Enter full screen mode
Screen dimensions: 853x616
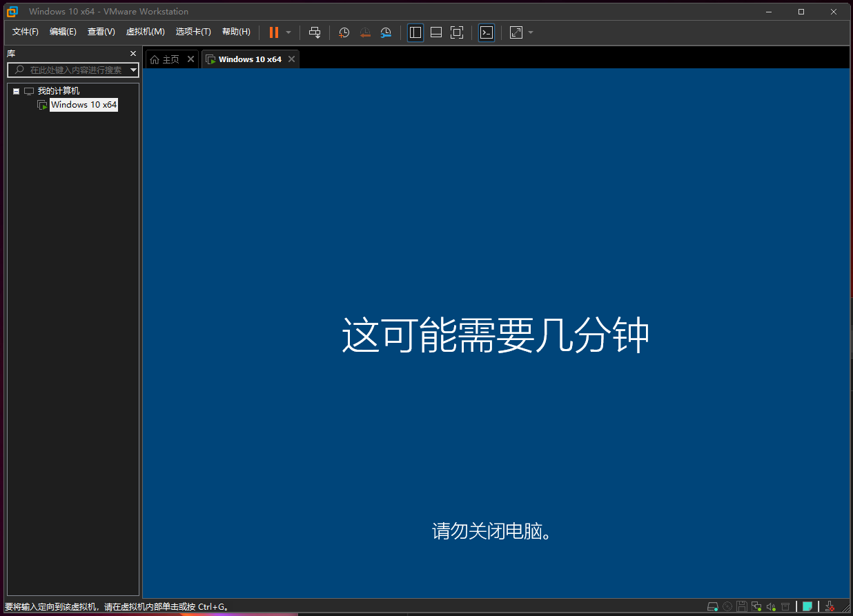click(x=457, y=32)
